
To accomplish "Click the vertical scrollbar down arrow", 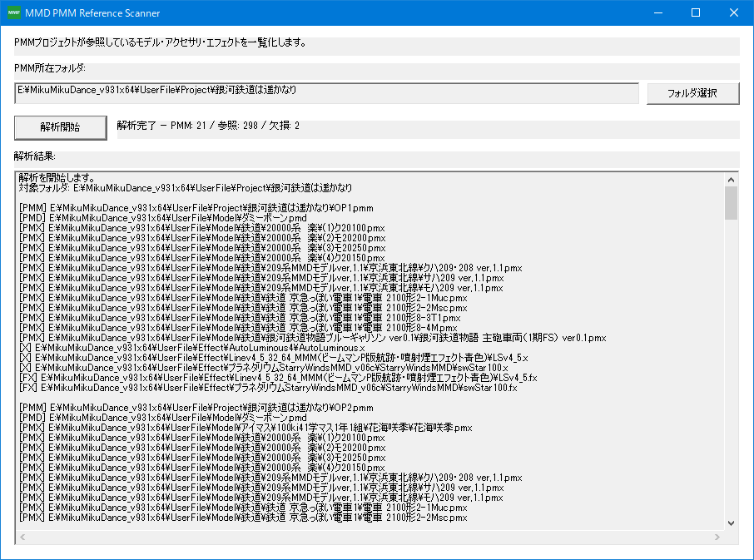I will pyautogui.click(x=731, y=523).
